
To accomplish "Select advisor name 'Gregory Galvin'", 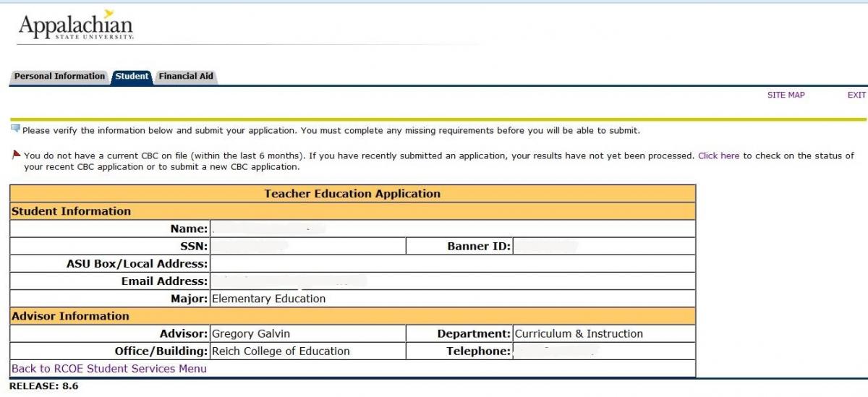I will coord(251,334).
